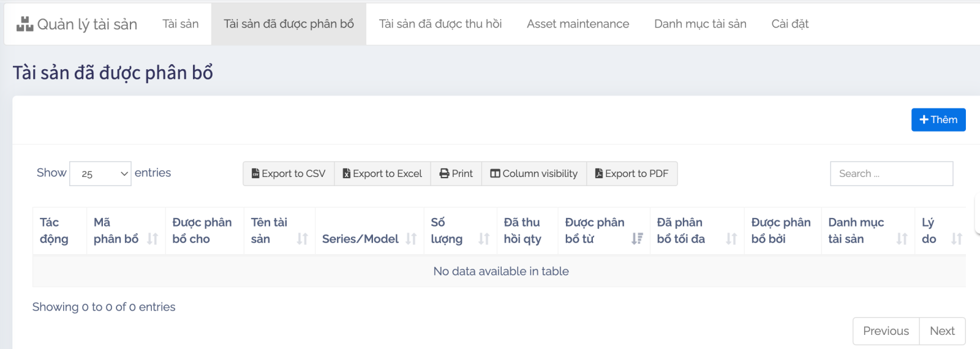Open the Show entries dropdown
This screenshot has height=349, width=980.
click(100, 174)
